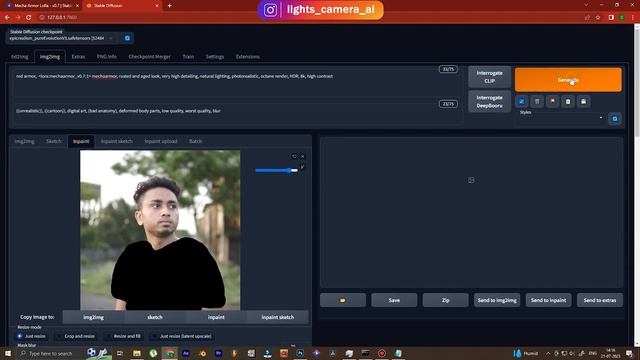Open the Extensions tab

tap(248, 57)
